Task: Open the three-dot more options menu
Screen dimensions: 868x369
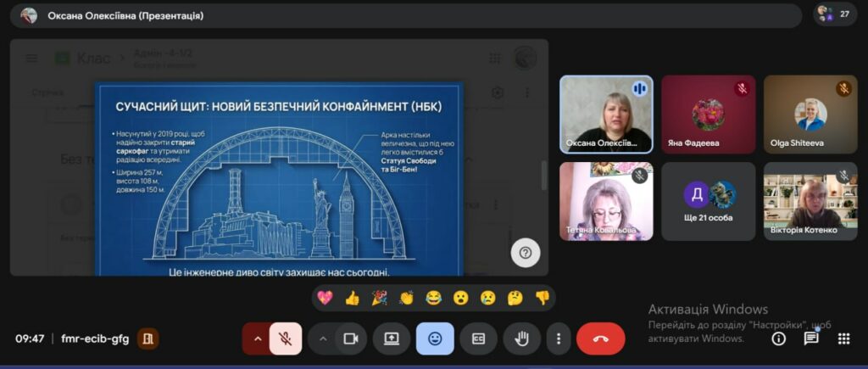Action: click(558, 338)
